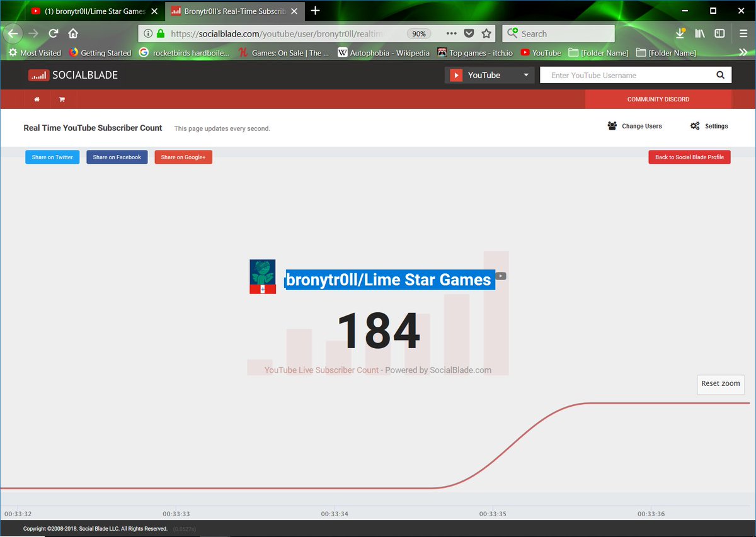Viewport: 756px width, 537px height.
Task: Click the browser forward arrow
Action: [33, 33]
